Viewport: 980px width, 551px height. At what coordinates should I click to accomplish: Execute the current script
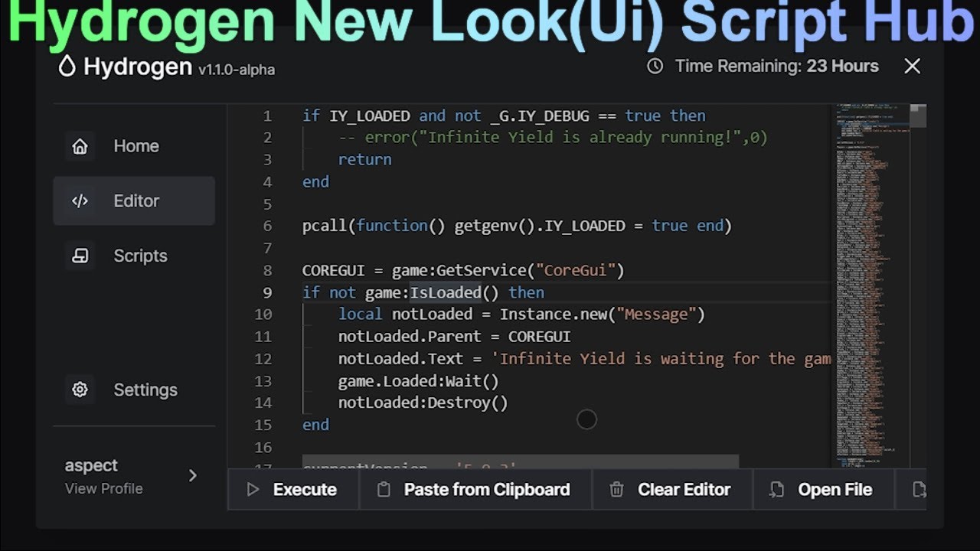pos(293,490)
